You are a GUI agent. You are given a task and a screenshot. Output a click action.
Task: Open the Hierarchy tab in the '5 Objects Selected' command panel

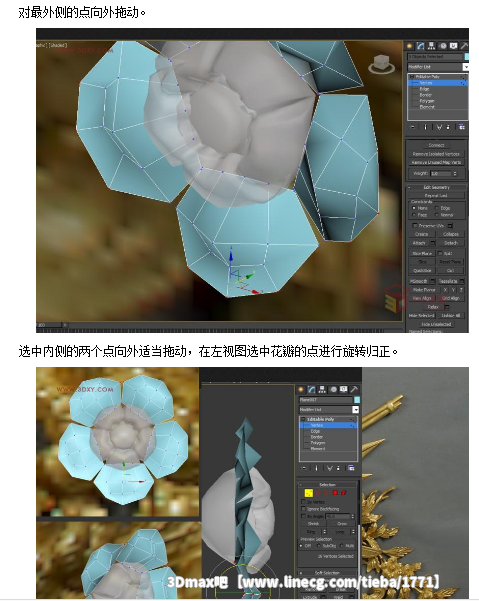(431, 46)
